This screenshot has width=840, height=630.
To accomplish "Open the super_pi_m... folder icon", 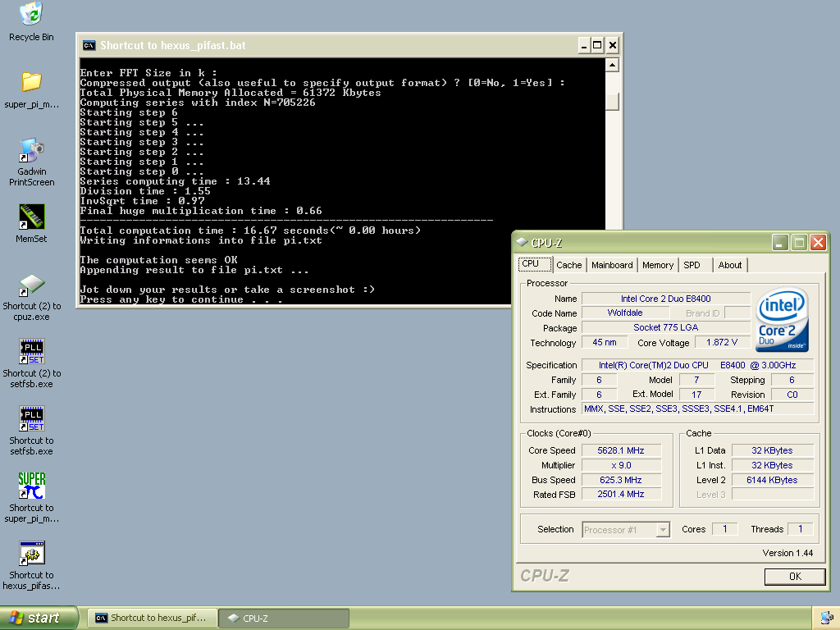I will [32, 90].
